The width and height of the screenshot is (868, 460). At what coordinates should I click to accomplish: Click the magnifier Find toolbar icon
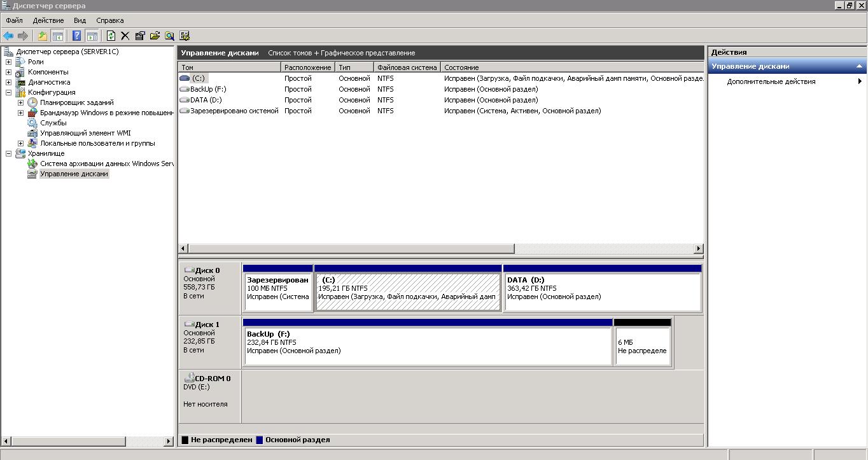pos(169,36)
